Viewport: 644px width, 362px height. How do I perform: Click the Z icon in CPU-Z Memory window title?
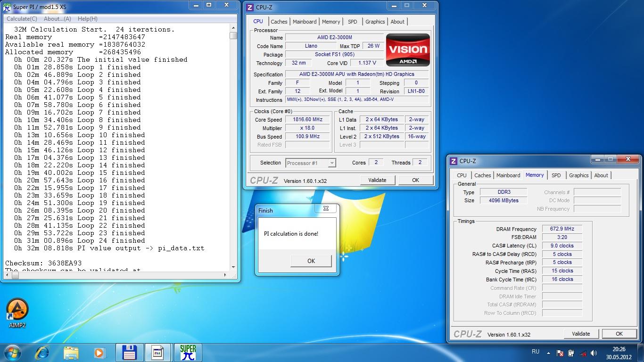pyautogui.click(x=453, y=161)
